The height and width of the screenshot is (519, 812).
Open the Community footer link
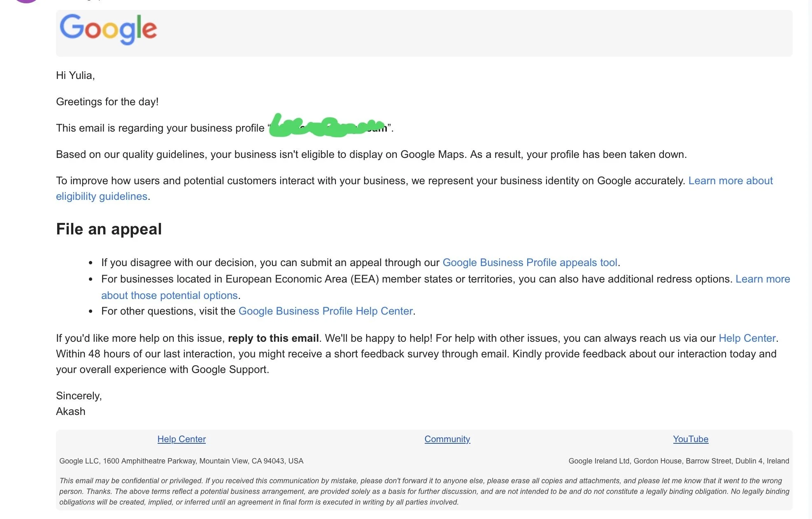tap(447, 439)
